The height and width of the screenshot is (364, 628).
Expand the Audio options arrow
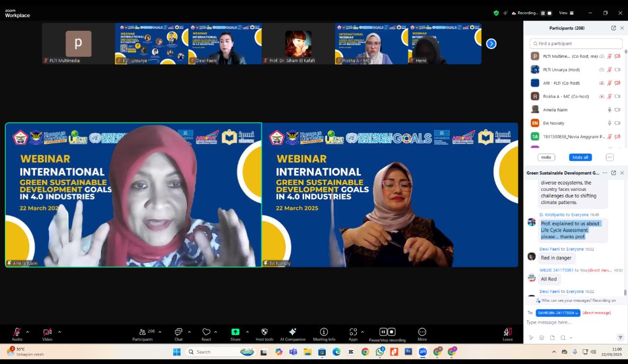(27, 332)
